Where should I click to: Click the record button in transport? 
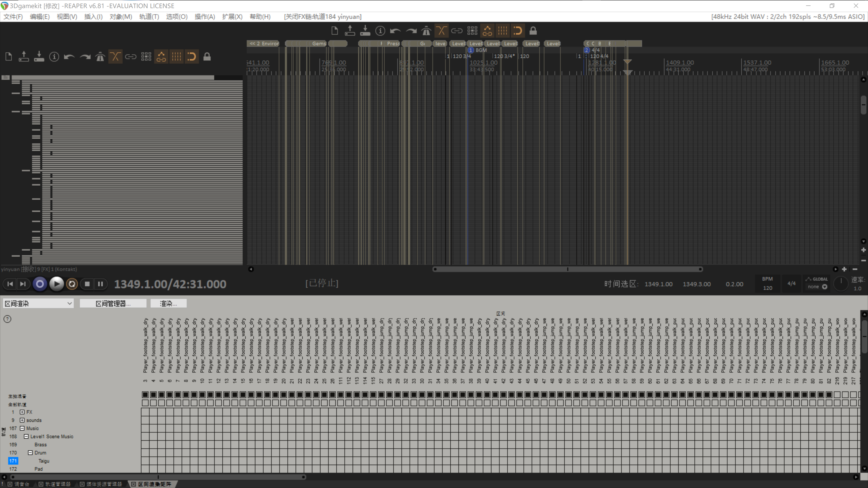point(40,284)
